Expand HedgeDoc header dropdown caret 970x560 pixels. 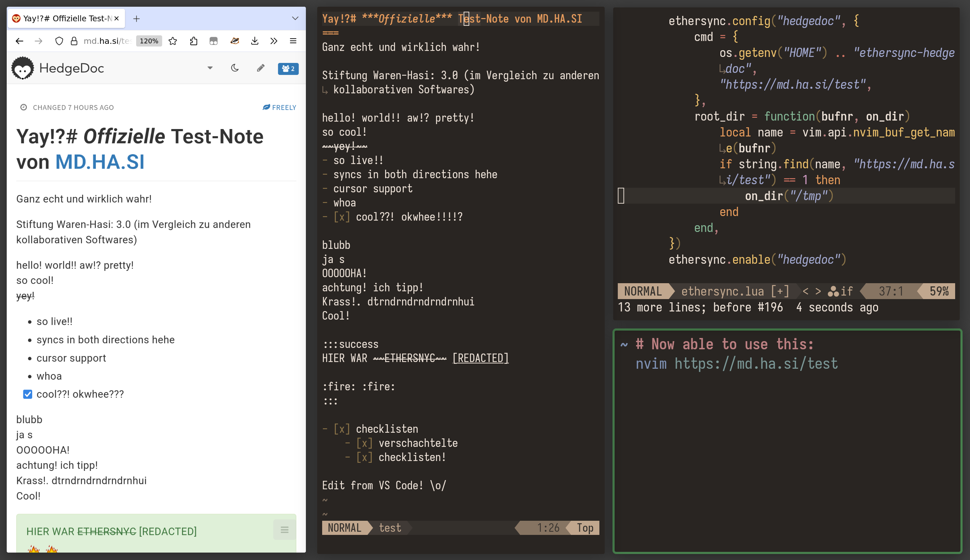pos(210,68)
